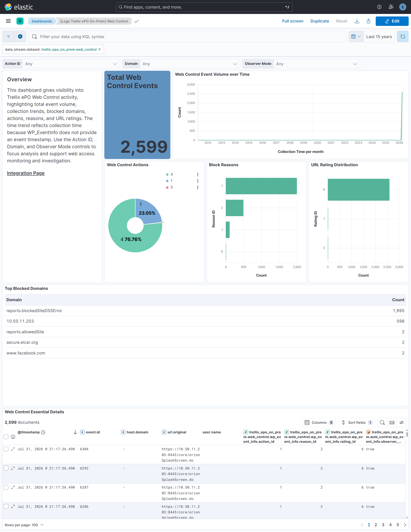This screenshot has height=532, width=411.
Task: Refresh the dashboard query
Action: point(402,37)
